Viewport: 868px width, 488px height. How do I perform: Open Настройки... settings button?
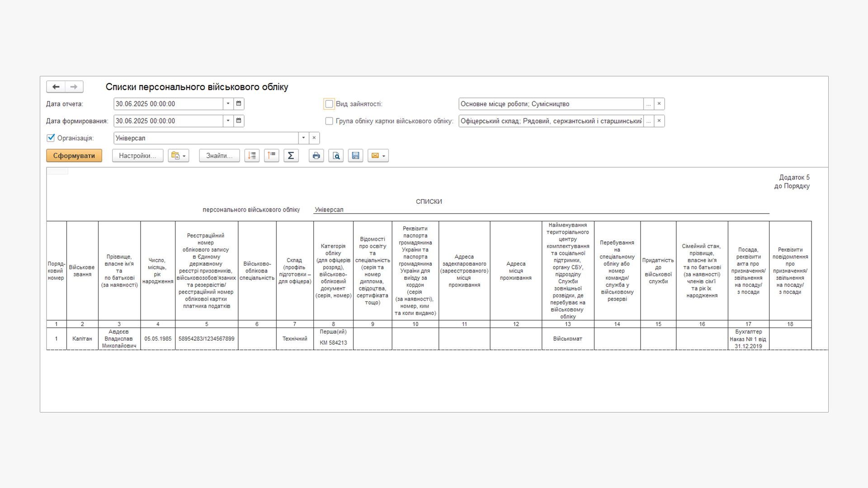(137, 156)
